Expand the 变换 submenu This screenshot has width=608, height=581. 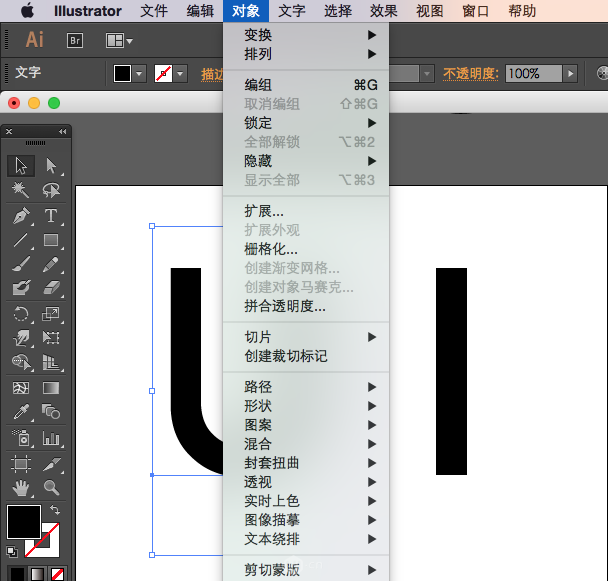click(x=306, y=35)
